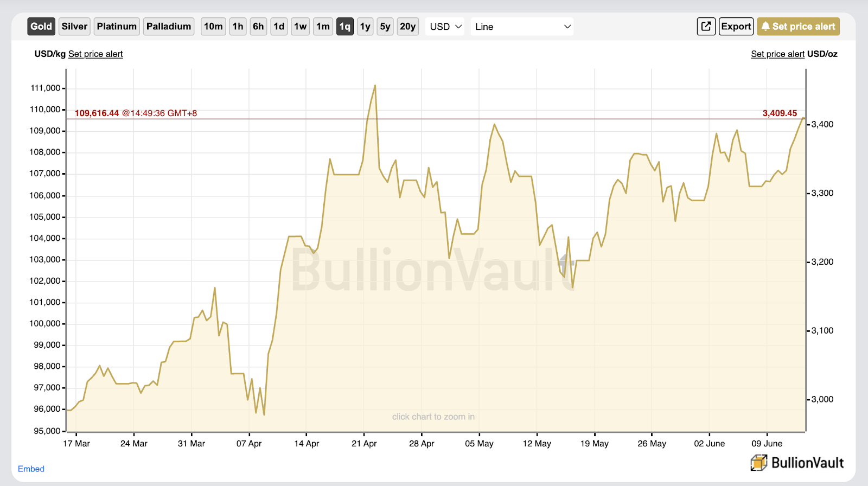Click the Embed link

31,469
